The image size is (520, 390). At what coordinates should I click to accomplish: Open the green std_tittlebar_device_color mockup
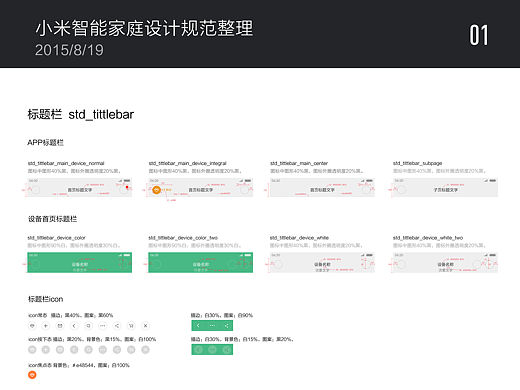79,262
